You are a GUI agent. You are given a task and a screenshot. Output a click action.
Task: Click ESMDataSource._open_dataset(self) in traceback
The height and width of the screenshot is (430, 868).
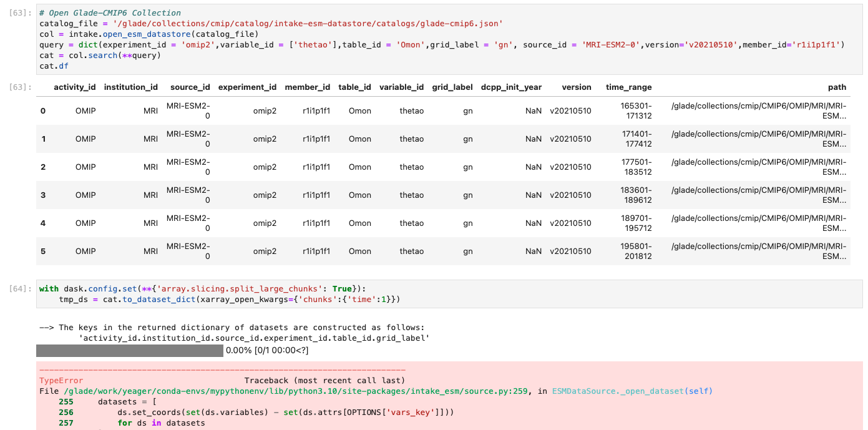[632, 391]
